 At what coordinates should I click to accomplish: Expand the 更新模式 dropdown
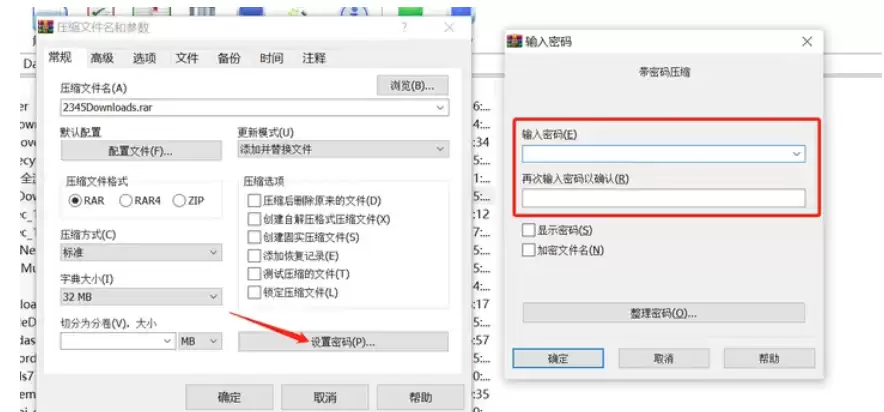(x=343, y=149)
